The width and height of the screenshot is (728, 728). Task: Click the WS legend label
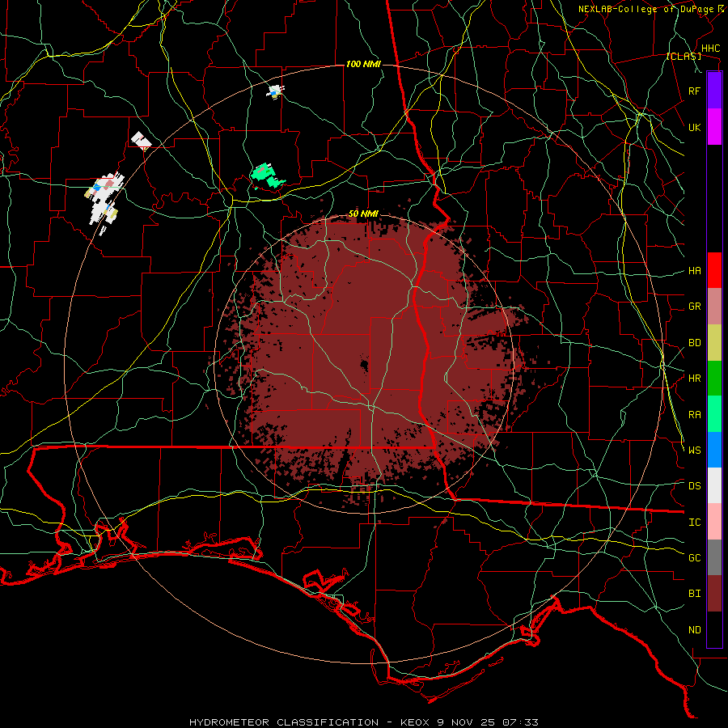[694, 450]
